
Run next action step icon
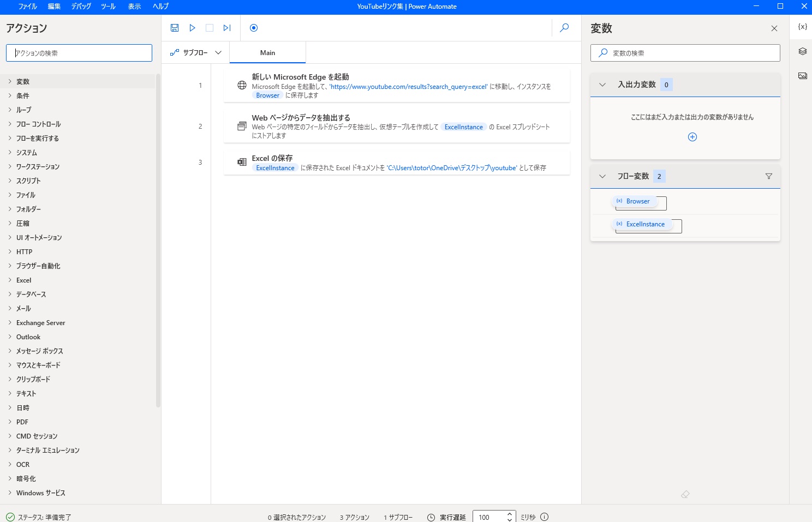227,28
